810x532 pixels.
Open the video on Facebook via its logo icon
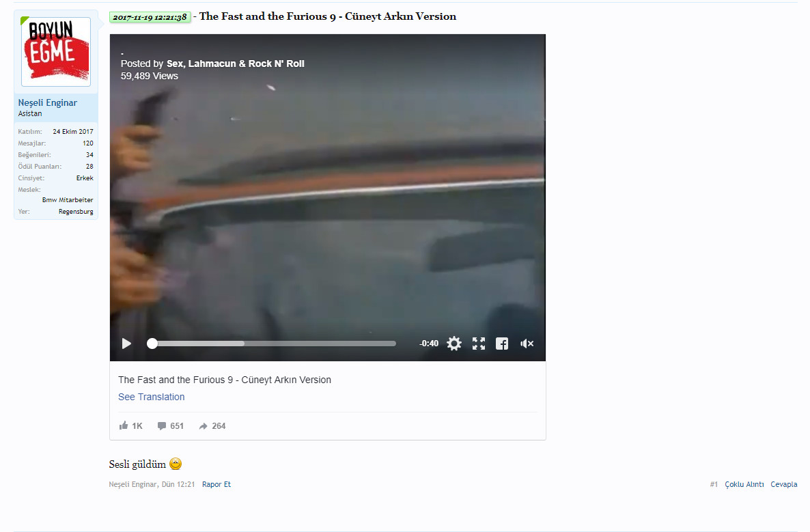[502, 344]
